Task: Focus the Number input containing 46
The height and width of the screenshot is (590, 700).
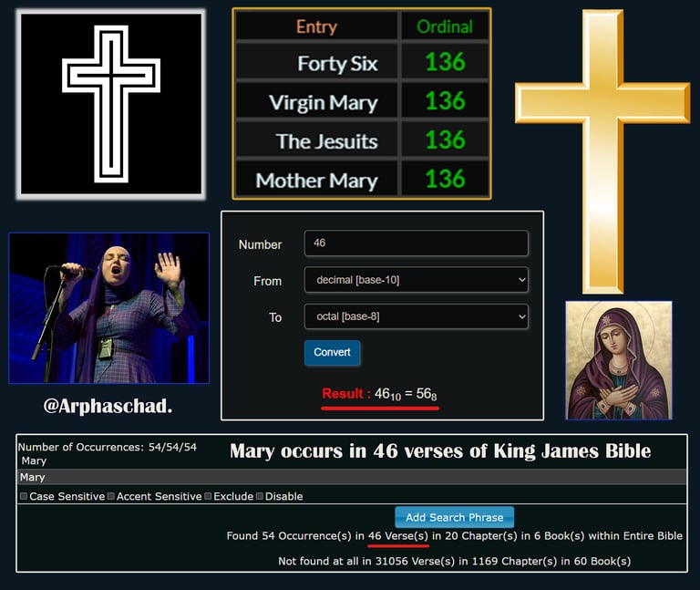Action: click(x=416, y=243)
